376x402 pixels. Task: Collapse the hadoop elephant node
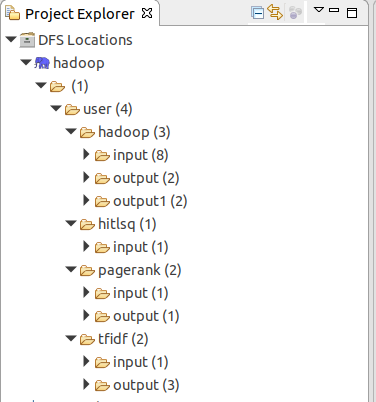(x=26, y=62)
